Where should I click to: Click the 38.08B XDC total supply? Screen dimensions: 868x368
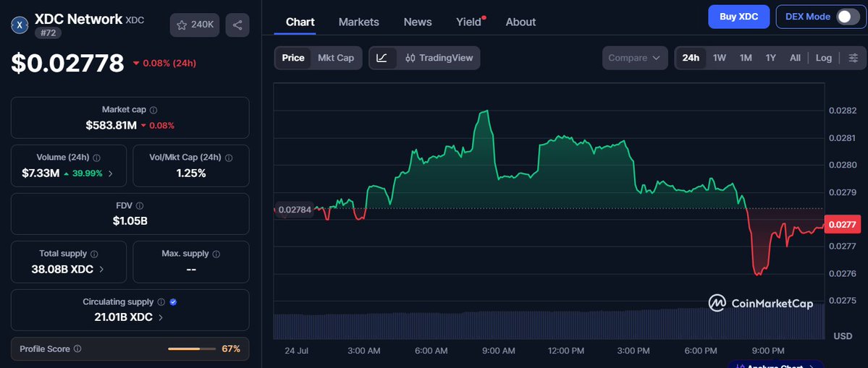click(63, 270)
